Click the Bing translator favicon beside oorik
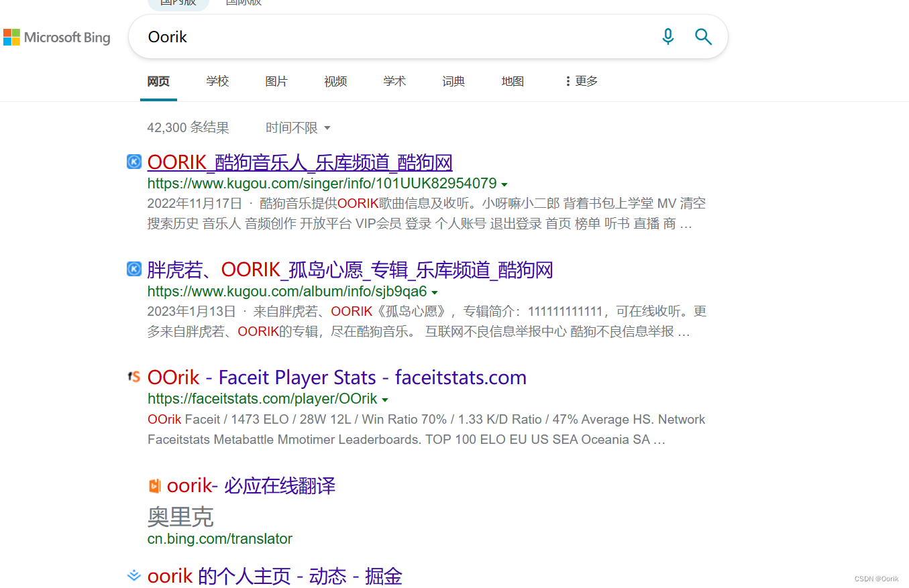909x588 pixels. (x=154, y=485)
